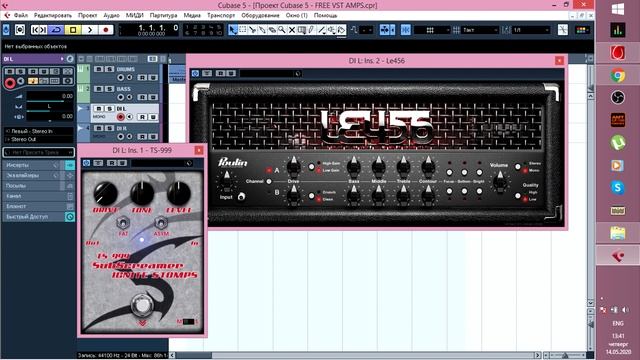Viewport: 640px width, 360px height.
Task: Toggle Le456 plugin bypass power button
Action: pyautogui.click(x=195, y=73)
